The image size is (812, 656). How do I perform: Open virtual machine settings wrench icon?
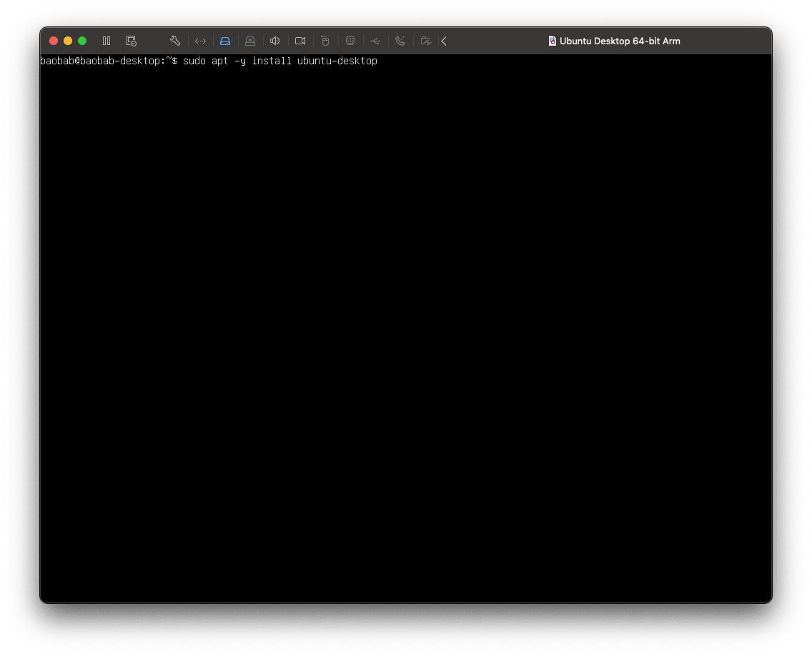pyautogui.click(x=175, y=41)
